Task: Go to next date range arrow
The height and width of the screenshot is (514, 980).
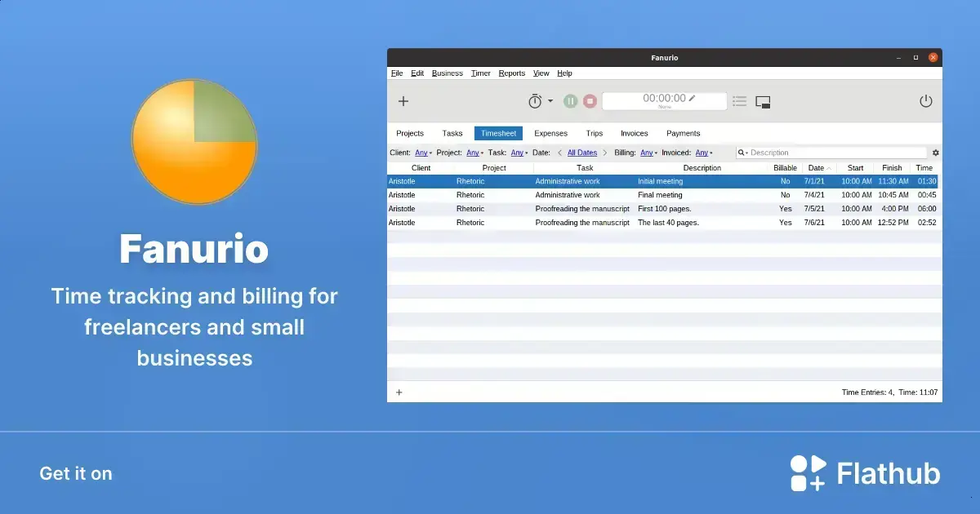Action: coord(605,153)
